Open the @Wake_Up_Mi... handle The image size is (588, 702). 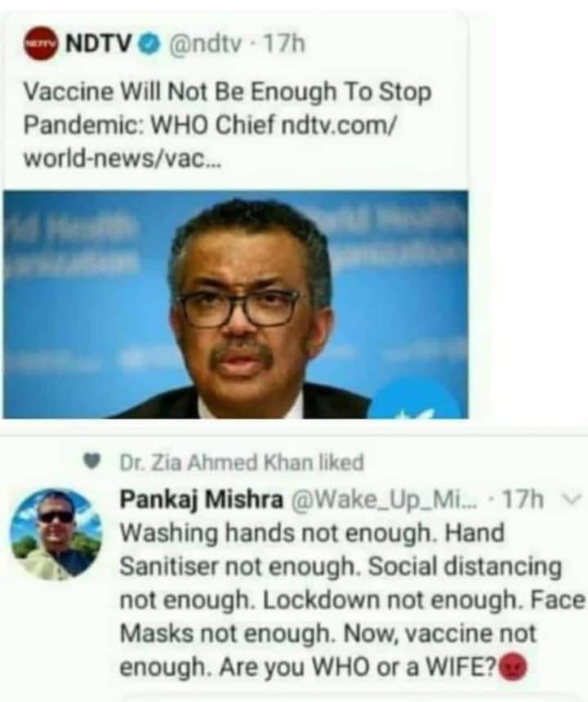click(384, 499)
